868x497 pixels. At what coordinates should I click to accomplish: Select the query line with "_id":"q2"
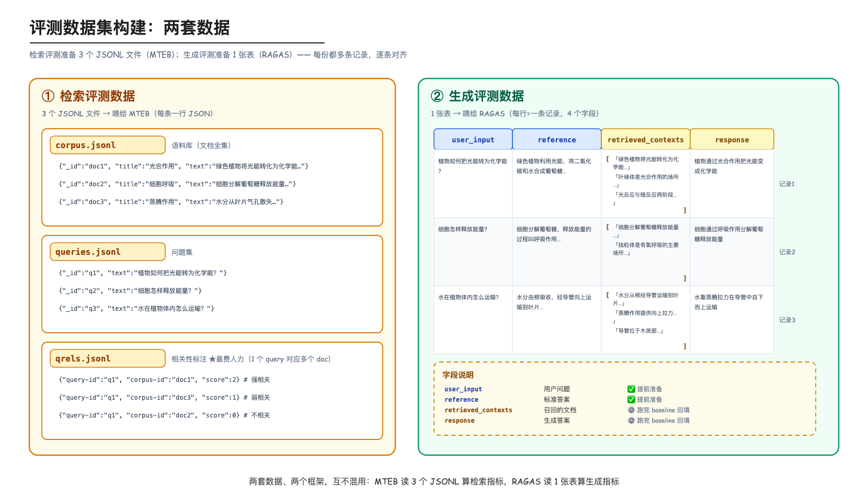pyautogui.click(x=130, y=290)
